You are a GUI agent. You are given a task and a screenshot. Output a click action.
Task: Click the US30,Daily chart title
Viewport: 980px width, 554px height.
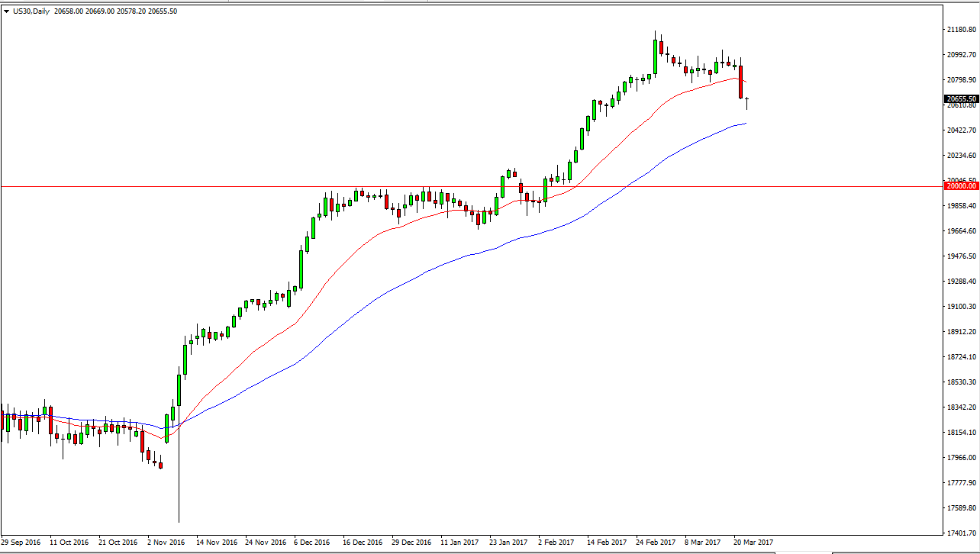(x=32, y=11)
